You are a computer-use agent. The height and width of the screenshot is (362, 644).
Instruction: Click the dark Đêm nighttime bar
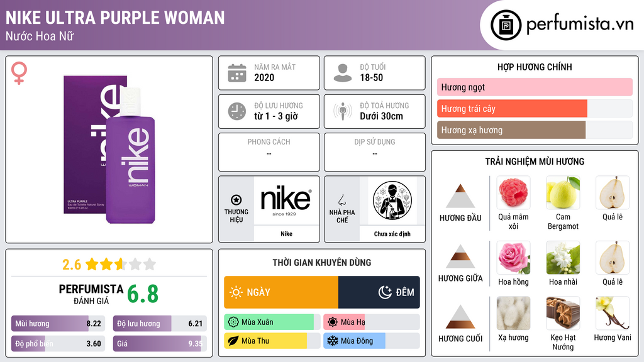pos(379,292)
